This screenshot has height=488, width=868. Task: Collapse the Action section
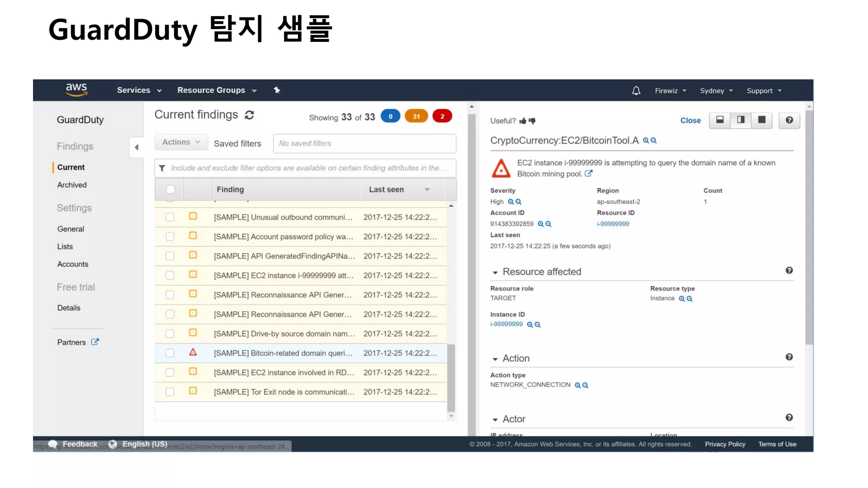[x=495, y=359]
